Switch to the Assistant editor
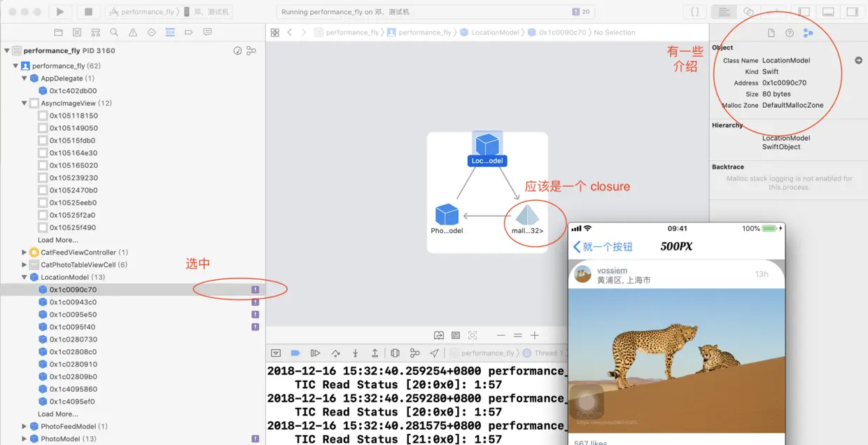868x445 pixels. (x=748, y=12)
